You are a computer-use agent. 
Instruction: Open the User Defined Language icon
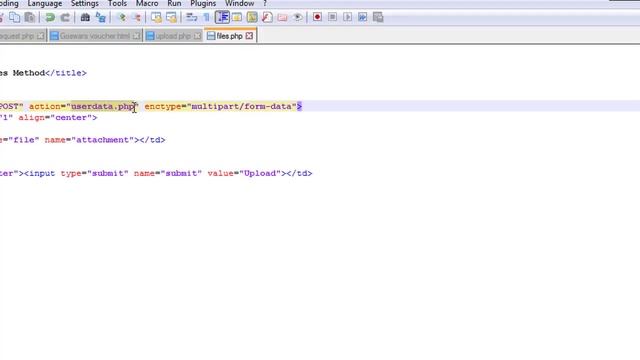point(237,17)
